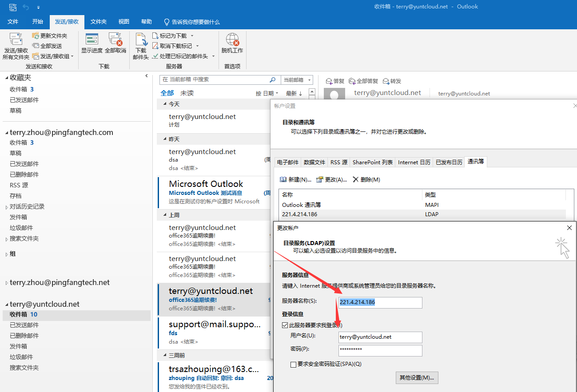Screen dimensions: 577x392
Task: Click 用户名 input field
Action: pos(380,337)
